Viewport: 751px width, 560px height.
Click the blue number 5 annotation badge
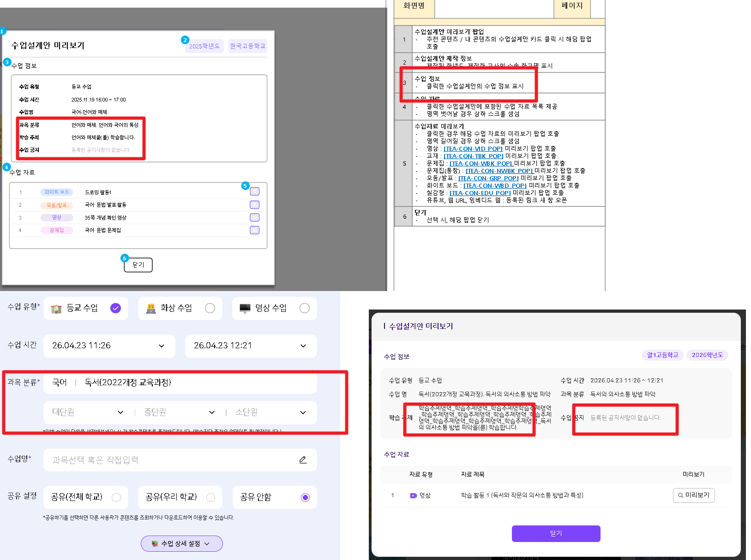pyautogui.click(x=245, y=185)
